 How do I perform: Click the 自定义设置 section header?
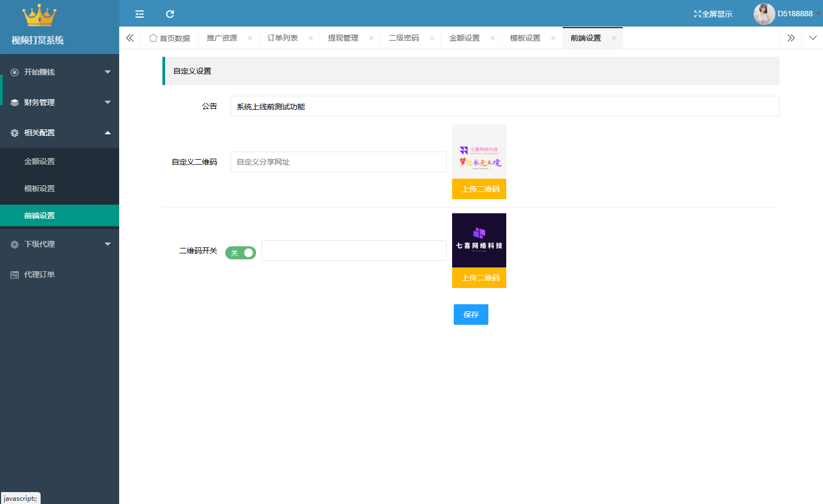[471, 71]
